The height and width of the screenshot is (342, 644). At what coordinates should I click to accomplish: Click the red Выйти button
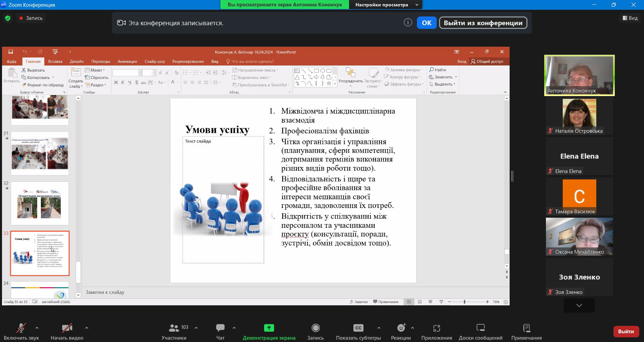(626, 331)
